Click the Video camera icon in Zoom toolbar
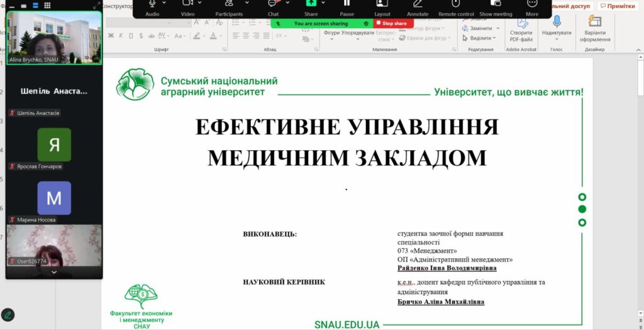644x330 pixels. [187, 4]
